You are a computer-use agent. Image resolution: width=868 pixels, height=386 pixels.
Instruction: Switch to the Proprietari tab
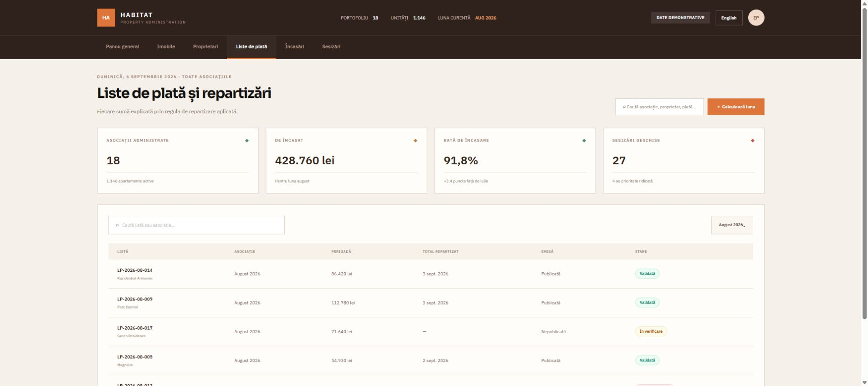pos(205,46)
